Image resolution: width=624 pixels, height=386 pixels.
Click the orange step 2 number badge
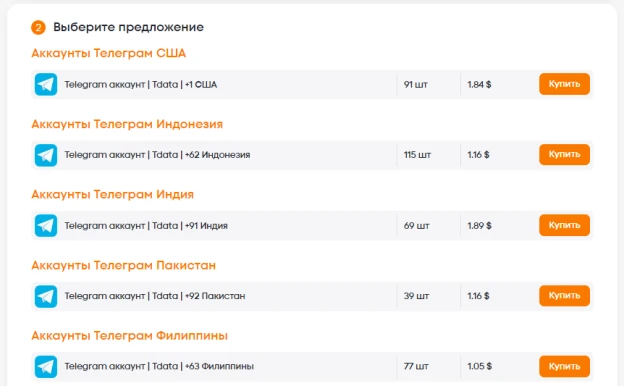38,27
